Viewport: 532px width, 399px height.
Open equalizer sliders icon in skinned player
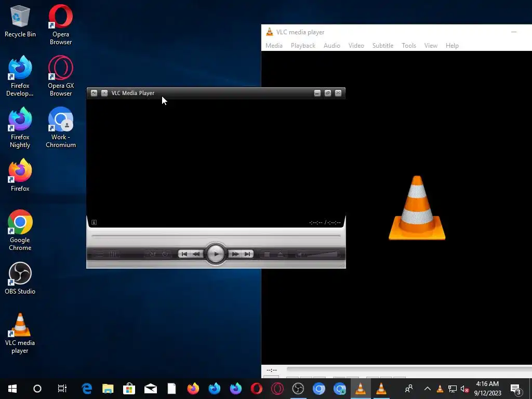pos(113,254)
